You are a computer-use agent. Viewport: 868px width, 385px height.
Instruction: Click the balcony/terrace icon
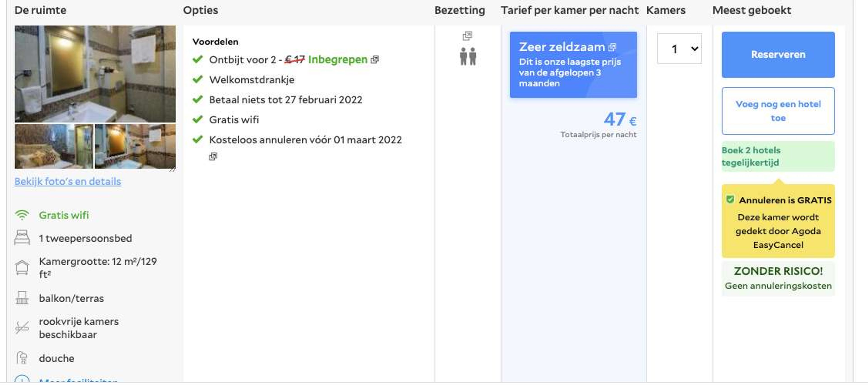[x=22, y=298]
